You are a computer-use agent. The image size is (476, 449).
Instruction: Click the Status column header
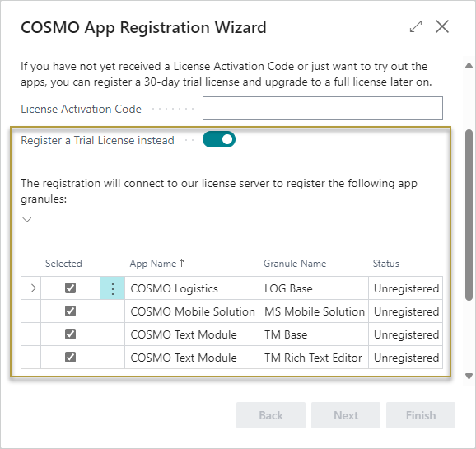pyautogui.click(x=386, y=264)
